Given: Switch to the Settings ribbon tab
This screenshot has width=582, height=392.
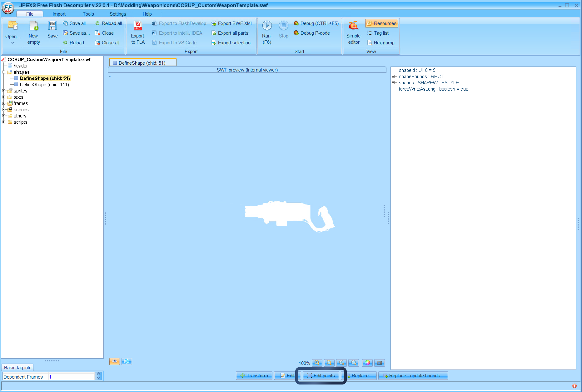Looking at the screenshot, I should 118,14.
